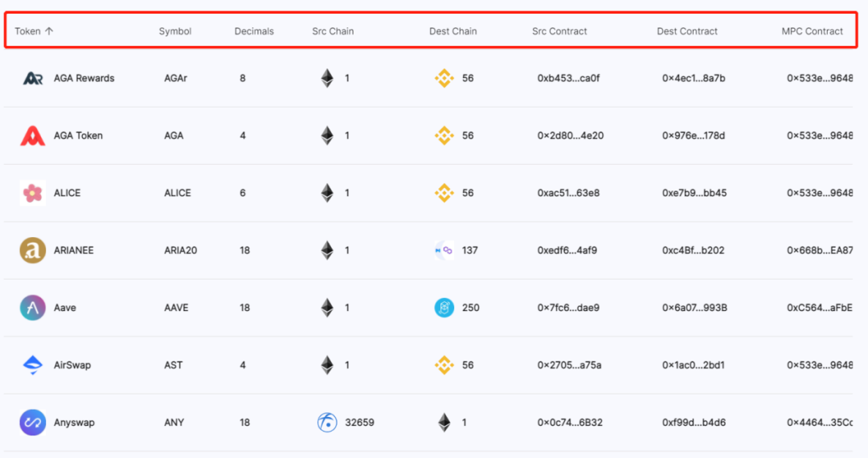
Task: Open source contract 0×2705...a75a
Action: click(x=569, y=365)
